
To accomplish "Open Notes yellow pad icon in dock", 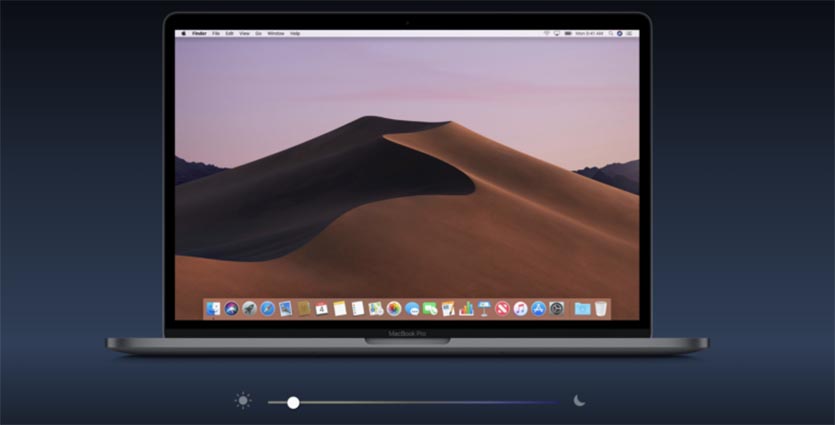I will tap(340, 308).
